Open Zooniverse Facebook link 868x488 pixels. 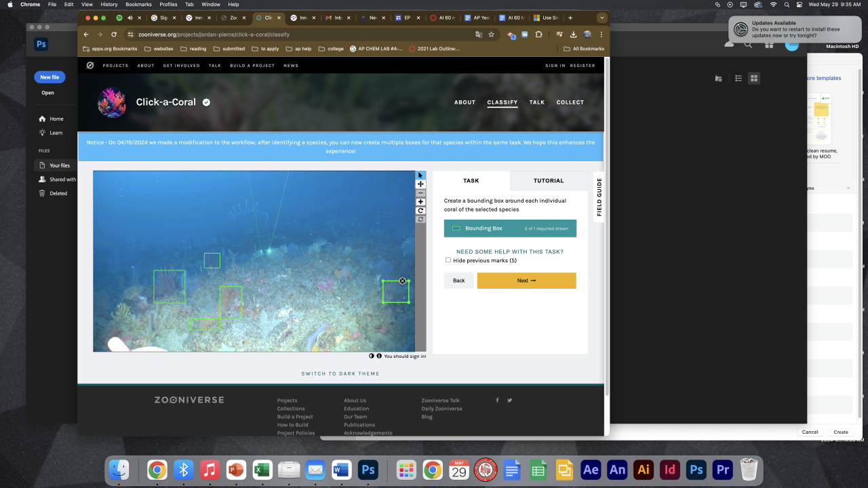pos(497,401)
